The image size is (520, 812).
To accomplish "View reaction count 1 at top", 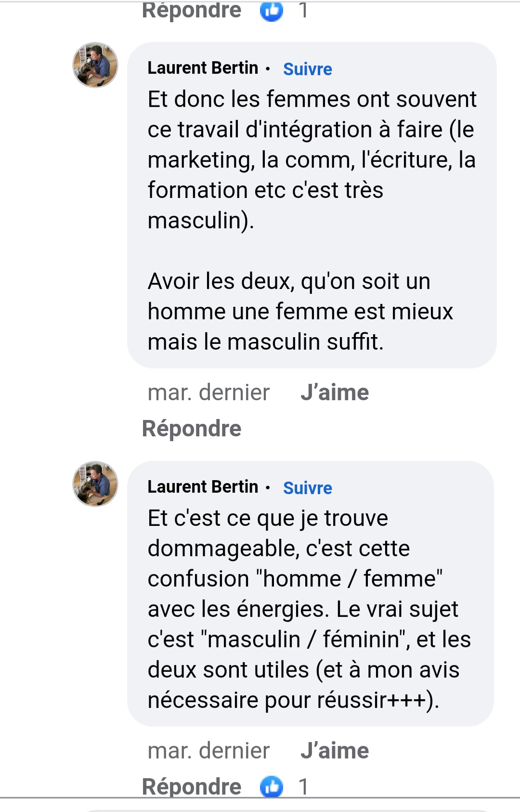I will click(303, 11).
